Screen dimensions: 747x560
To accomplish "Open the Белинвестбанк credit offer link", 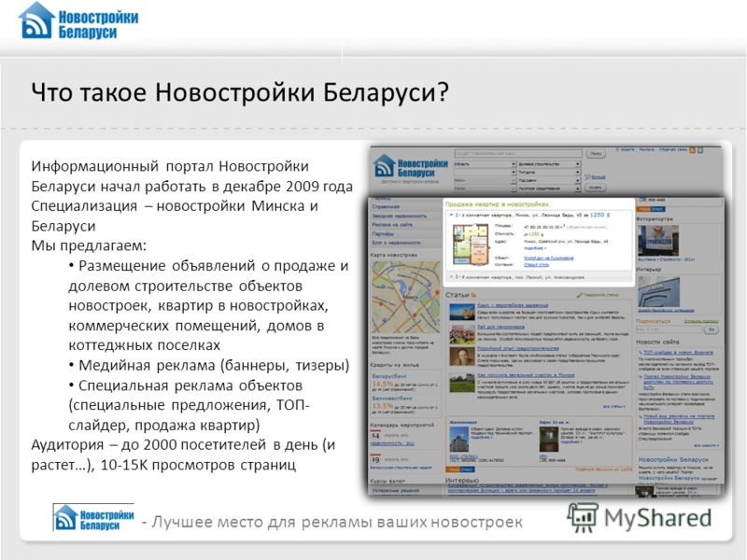I will tap(392, 399).
